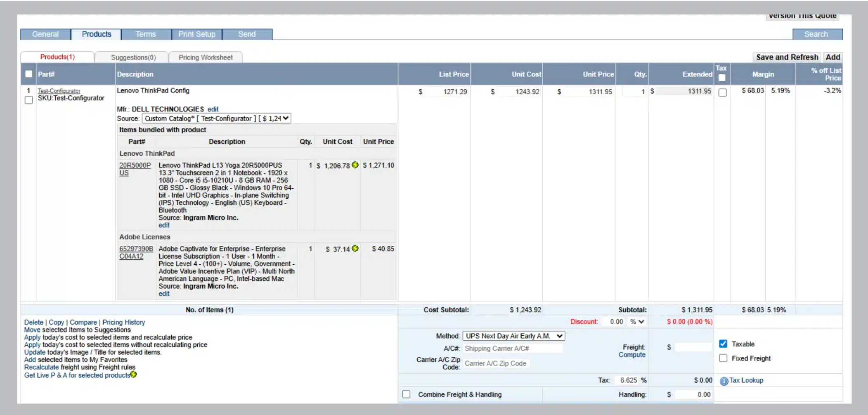
Task: Click the Discount amount field
Action: (x=613, y=322)
